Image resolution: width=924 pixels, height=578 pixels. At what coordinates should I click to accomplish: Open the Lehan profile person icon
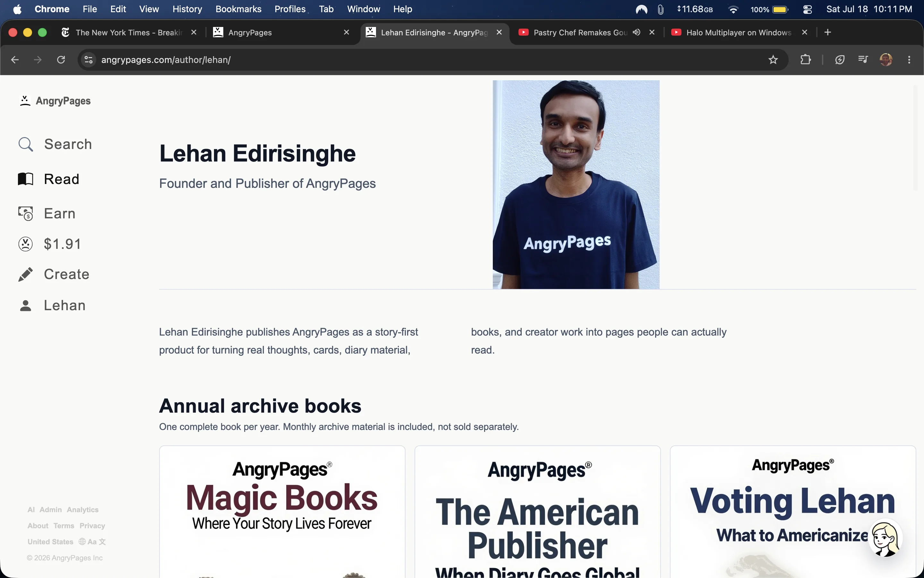(26, 305)
